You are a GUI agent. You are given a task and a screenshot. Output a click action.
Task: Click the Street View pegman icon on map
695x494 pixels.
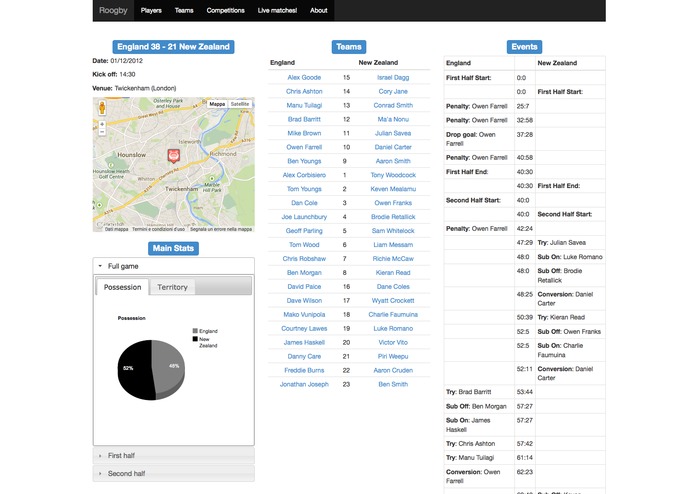[102, 108]
